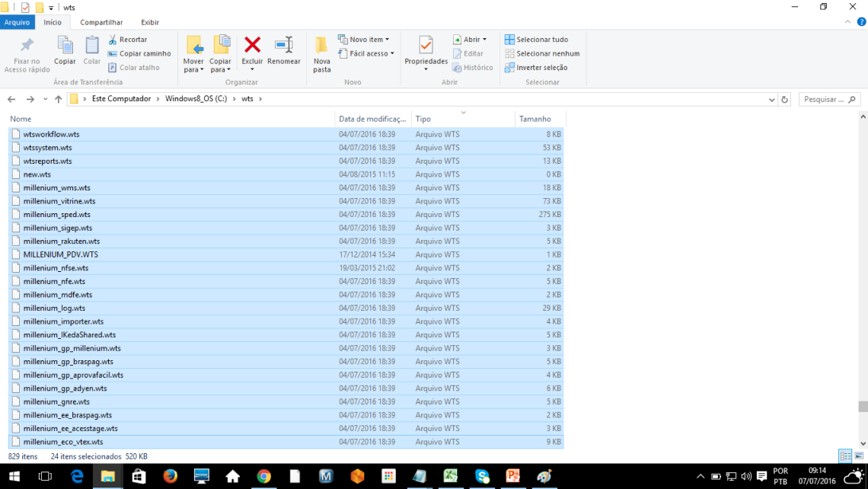
Task: Switch to large icons view toggle
Action: [x=859, y=456]
